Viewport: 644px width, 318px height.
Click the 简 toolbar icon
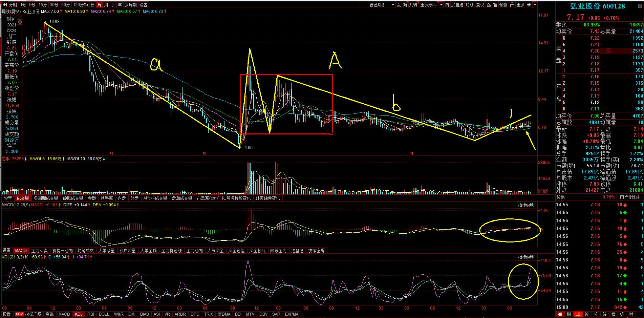point(405,5)
